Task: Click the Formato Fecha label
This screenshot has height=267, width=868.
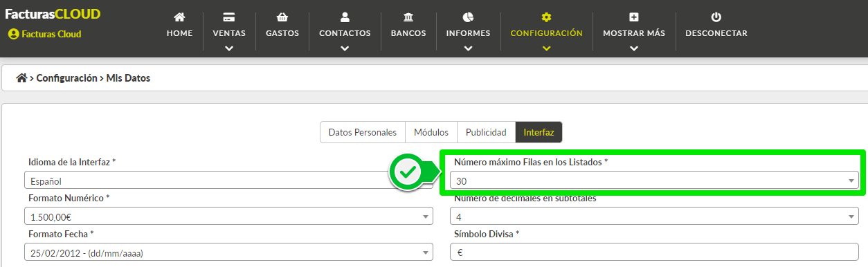Action: [61, 234]
